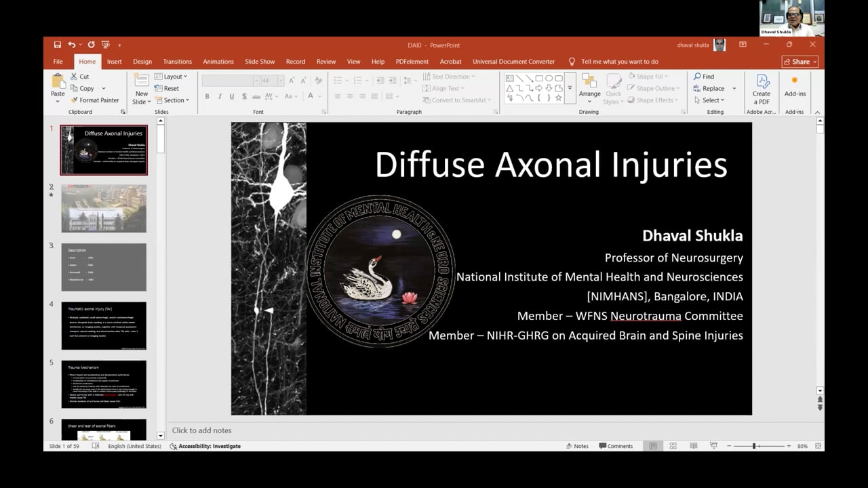Switch to Reading View
Image resolution: width=868 pixels, height=488 pixels.
693,446
